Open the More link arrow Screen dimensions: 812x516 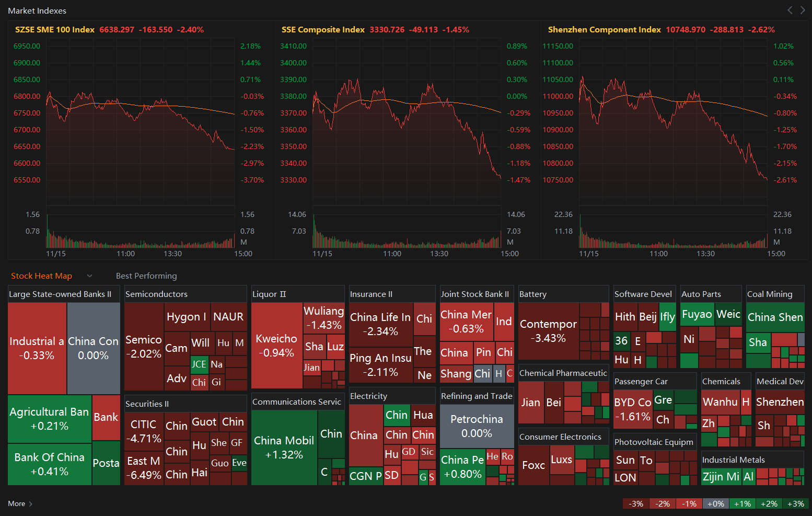point(30,504)
